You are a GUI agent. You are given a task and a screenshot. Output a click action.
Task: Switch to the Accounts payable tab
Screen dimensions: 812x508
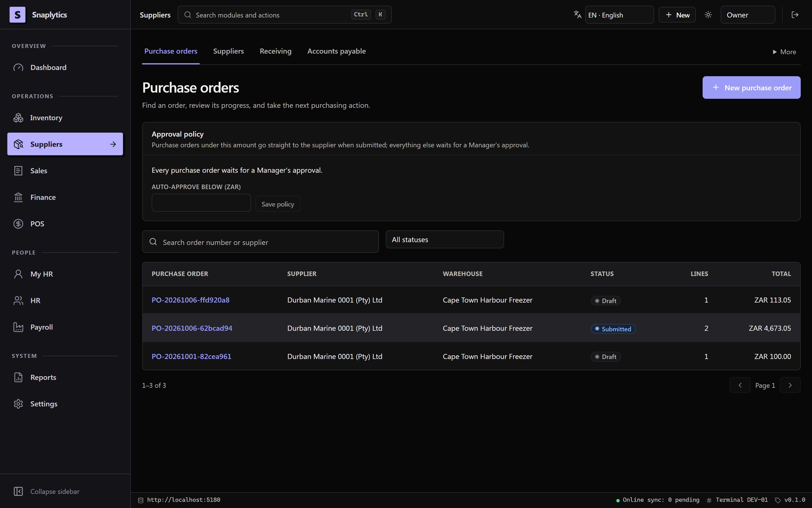337,51
